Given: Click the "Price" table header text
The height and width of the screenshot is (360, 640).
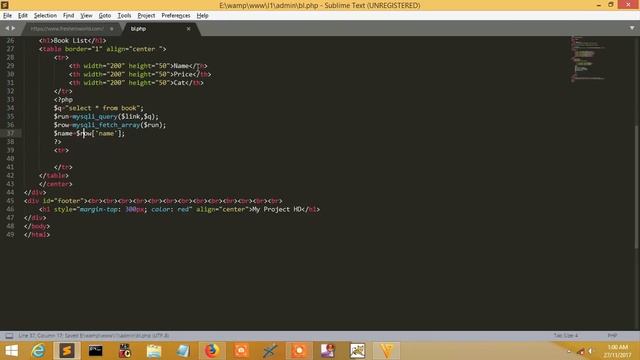Looking at the screenshot, I should coord(183,74).
